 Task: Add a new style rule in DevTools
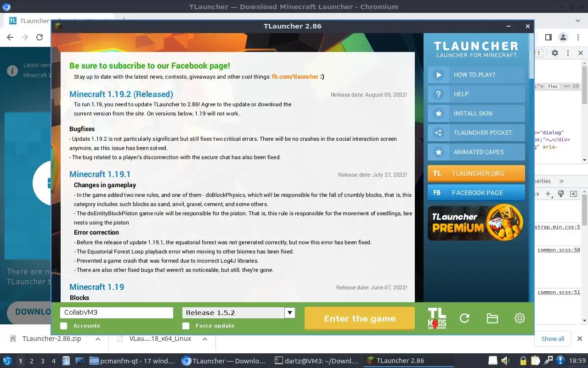click(548, 194)
